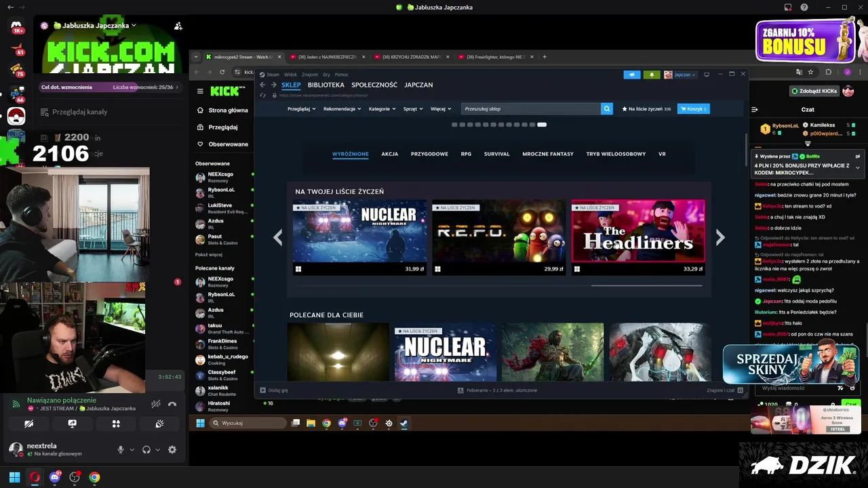Open Discord soundboard button
Screen dimensions: 868x488
pos(159,424)
